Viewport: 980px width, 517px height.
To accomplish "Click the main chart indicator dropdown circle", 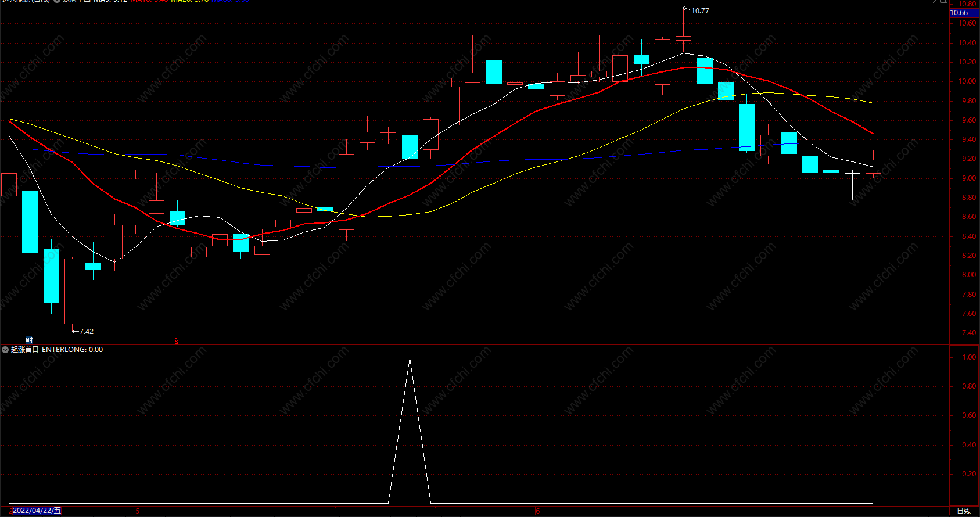I will pyautogui.click(x=57, y=1).
